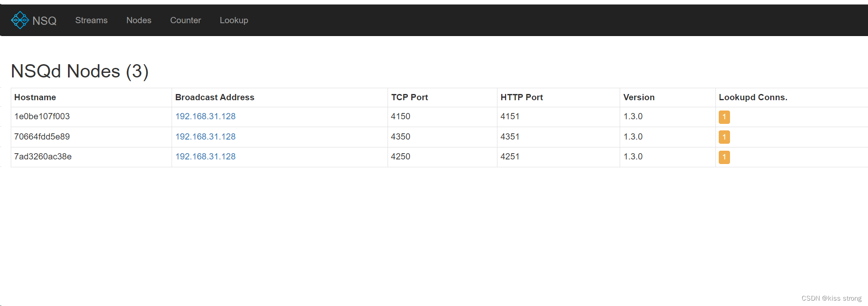Click the NSQd Nodes (3) heading
Viewport: 868px width, 306px height.
click(80, 71)
